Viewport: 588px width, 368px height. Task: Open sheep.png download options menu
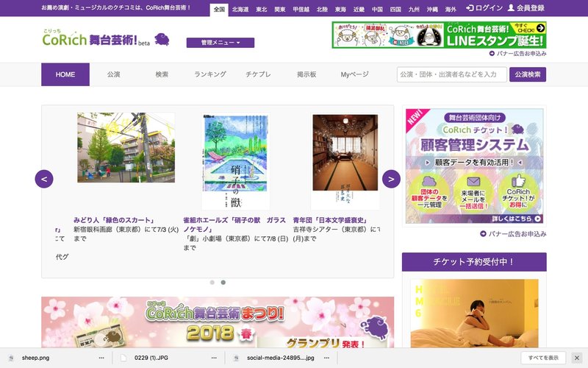(x=101, y=358)
